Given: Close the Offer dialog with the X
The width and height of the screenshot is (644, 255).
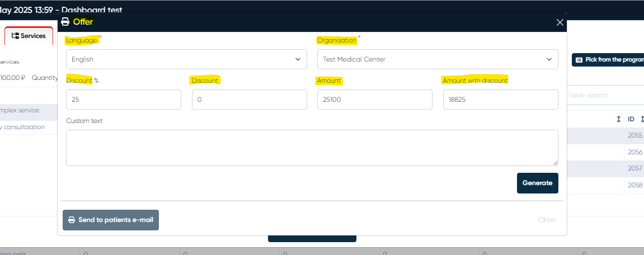Looking at the screenshot, I should [x=560, y=22].
